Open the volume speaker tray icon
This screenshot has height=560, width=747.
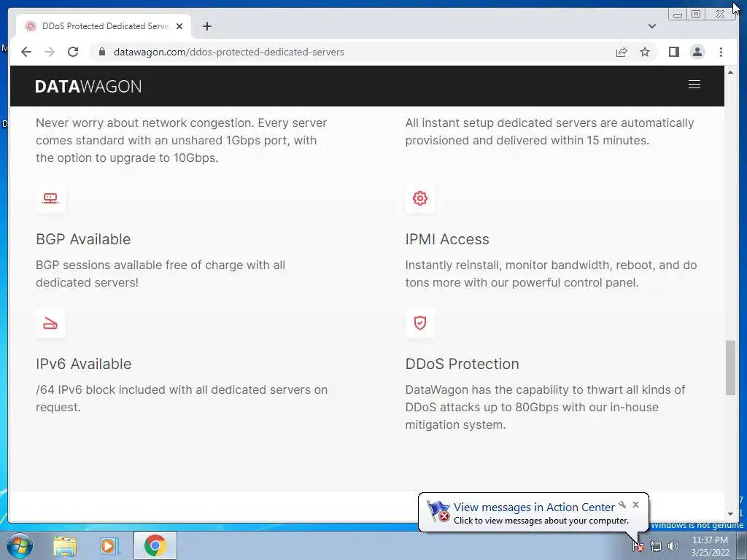point(673,546)
